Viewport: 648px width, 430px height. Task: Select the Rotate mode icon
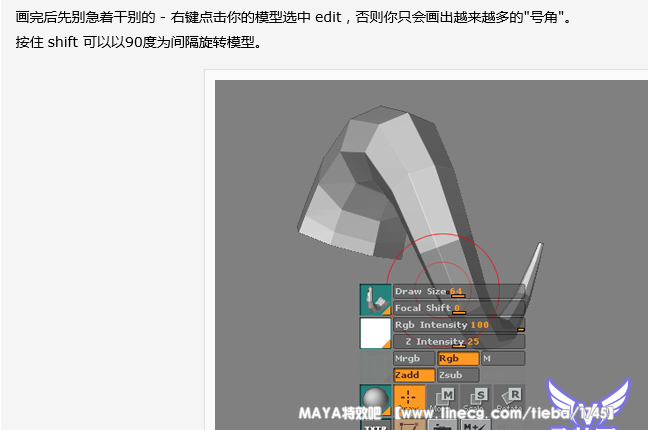click(x=510, y=396)
